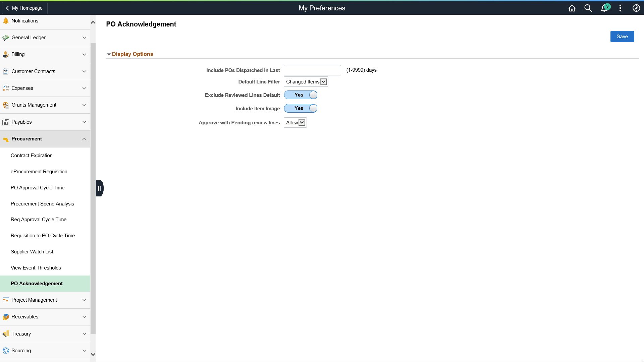Click the NavBar compass icon
Screen dimensions: 644x362
coord(636,8)
